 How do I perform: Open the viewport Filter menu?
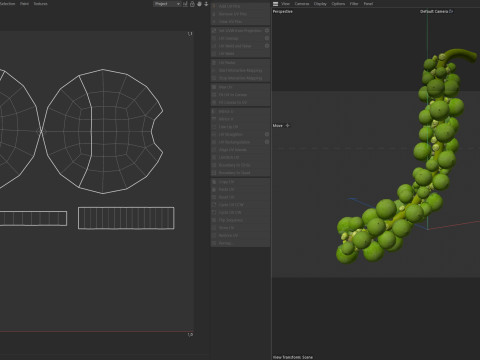click(x=354, y=4)
